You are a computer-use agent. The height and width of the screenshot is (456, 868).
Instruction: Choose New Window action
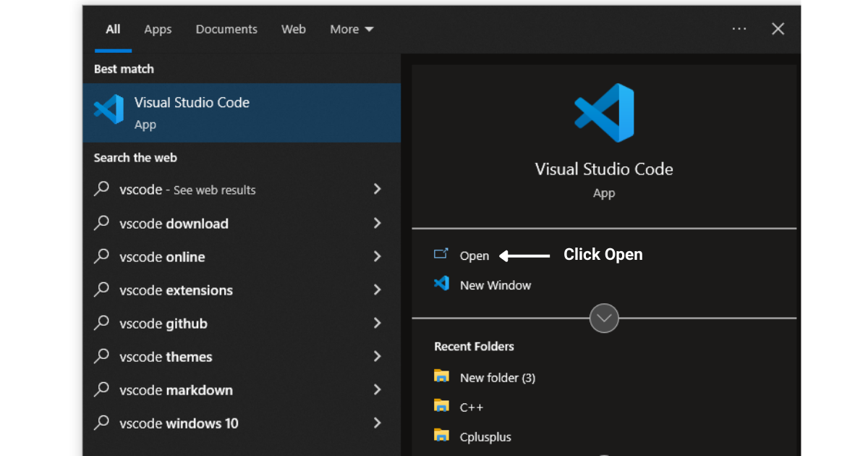click(495, 285)
